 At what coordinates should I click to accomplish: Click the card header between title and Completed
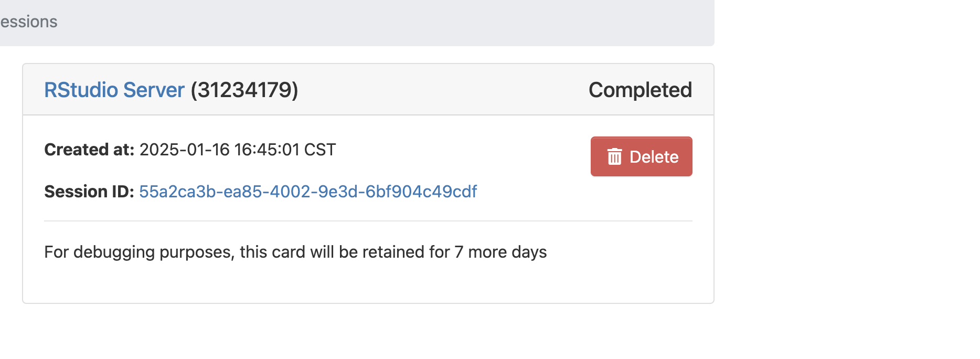point(443,90)
